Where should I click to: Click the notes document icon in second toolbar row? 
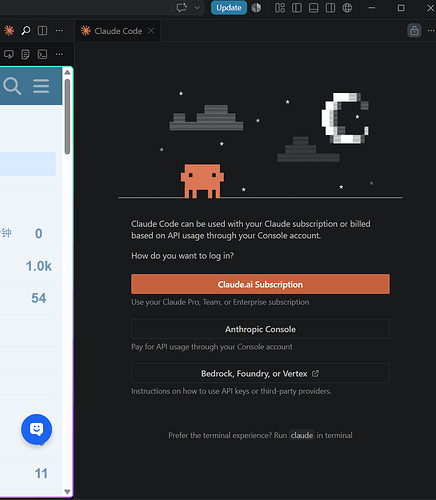pyautogui.click(x=25, y=54)
